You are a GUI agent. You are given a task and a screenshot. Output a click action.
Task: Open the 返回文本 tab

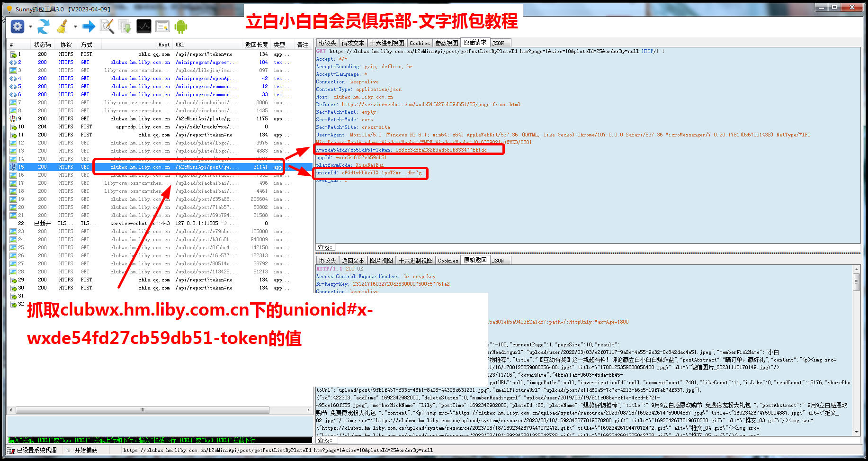pos(353,261)
